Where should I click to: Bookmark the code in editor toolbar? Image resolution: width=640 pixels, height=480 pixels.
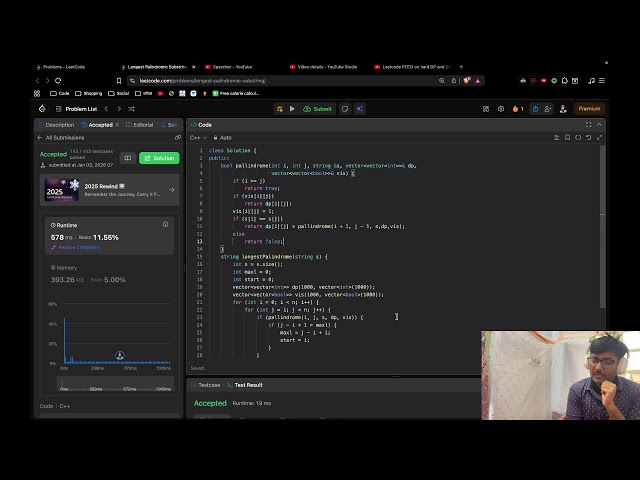(x=567, y=138)
